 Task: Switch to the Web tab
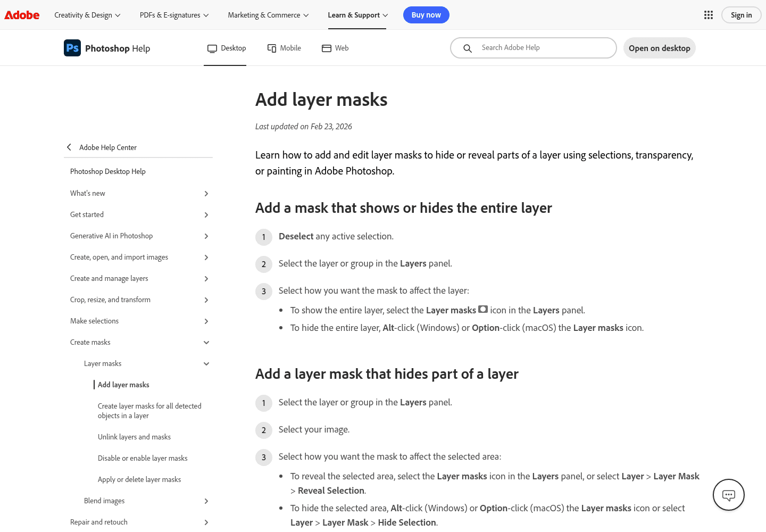(x=335, y=48)
